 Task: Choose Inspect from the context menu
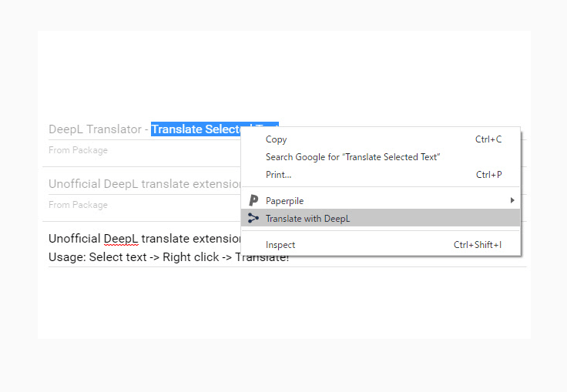click(x=381, y=245)
